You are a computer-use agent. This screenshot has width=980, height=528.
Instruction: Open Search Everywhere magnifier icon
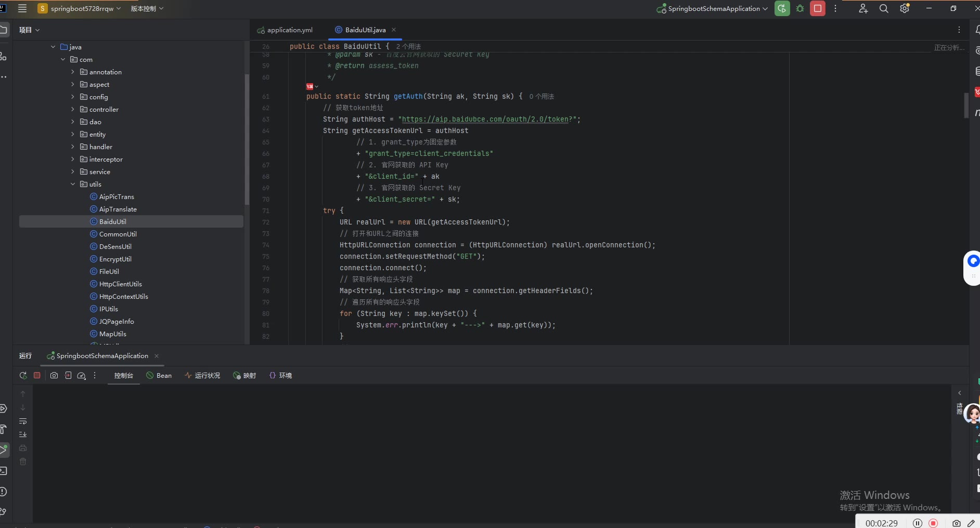(884, 8)
